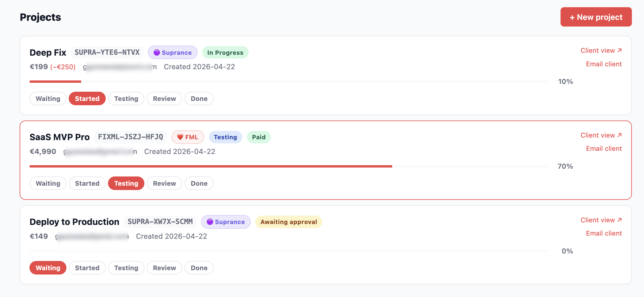
Task: Mark SaaS MVP Pro as Done
Action: (x=199, y=183)
